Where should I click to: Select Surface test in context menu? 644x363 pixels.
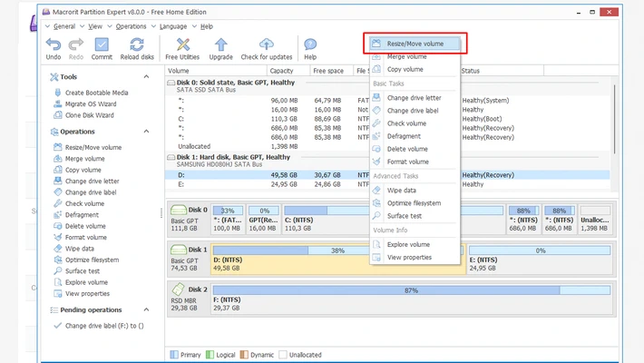pyautogui.click(x=415, y=216)
